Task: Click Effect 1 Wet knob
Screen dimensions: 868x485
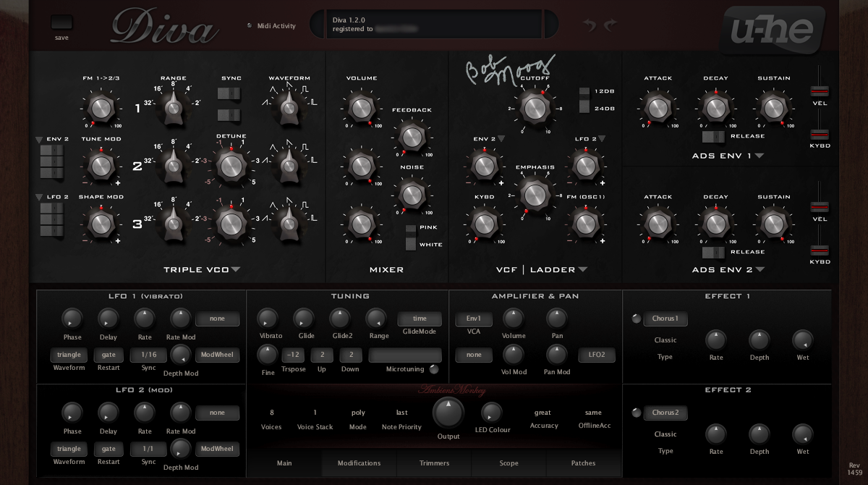Action: pos(802,339)
